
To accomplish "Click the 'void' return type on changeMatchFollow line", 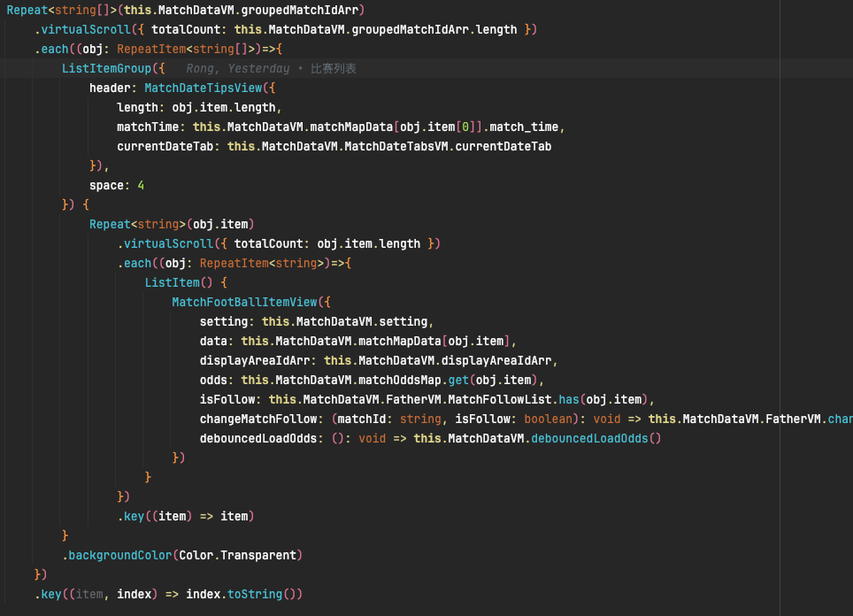I will pyautogui.click(x=607, y=419).
